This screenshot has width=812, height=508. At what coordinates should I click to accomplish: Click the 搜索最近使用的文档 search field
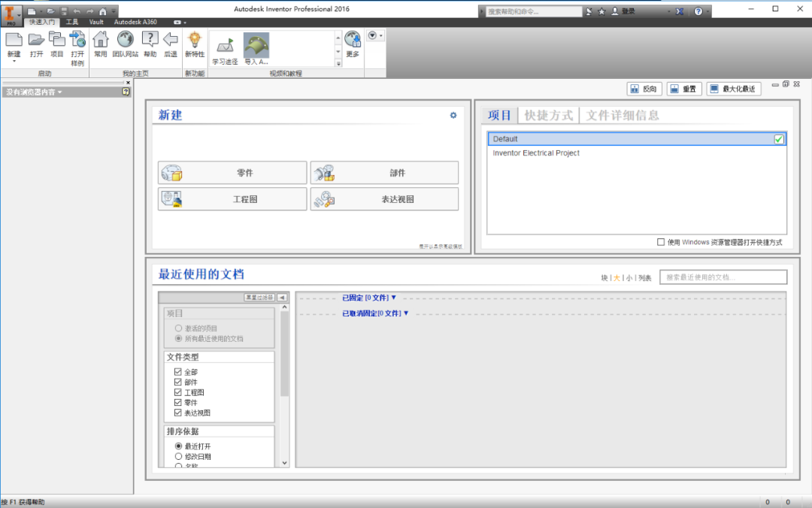tap(723, 277)
